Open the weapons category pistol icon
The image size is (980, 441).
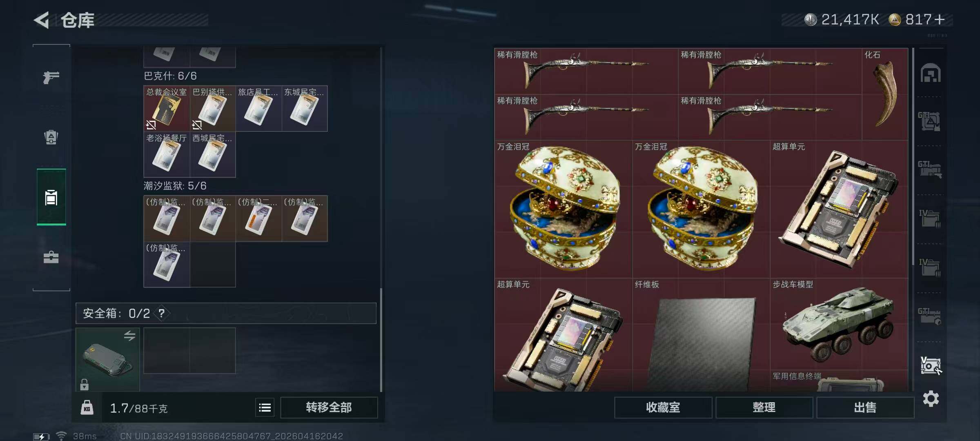point(51,77)
